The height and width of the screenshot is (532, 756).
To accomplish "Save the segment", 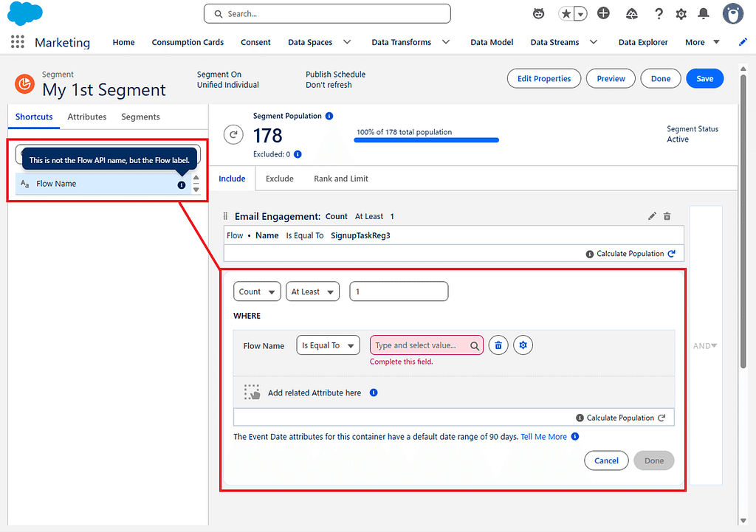I will (704, 78).
